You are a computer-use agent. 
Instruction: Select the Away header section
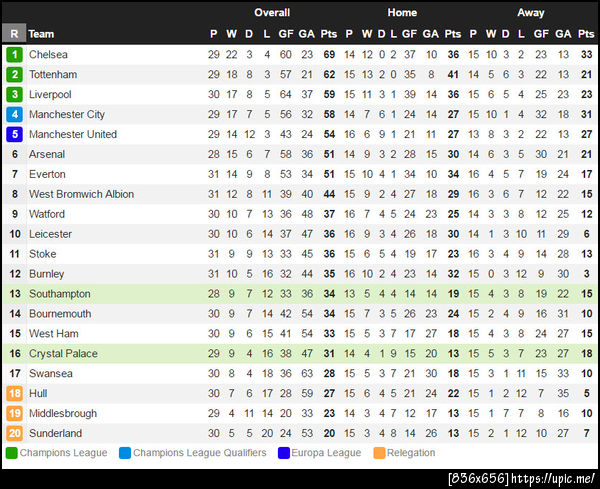[x=531, y=13]
